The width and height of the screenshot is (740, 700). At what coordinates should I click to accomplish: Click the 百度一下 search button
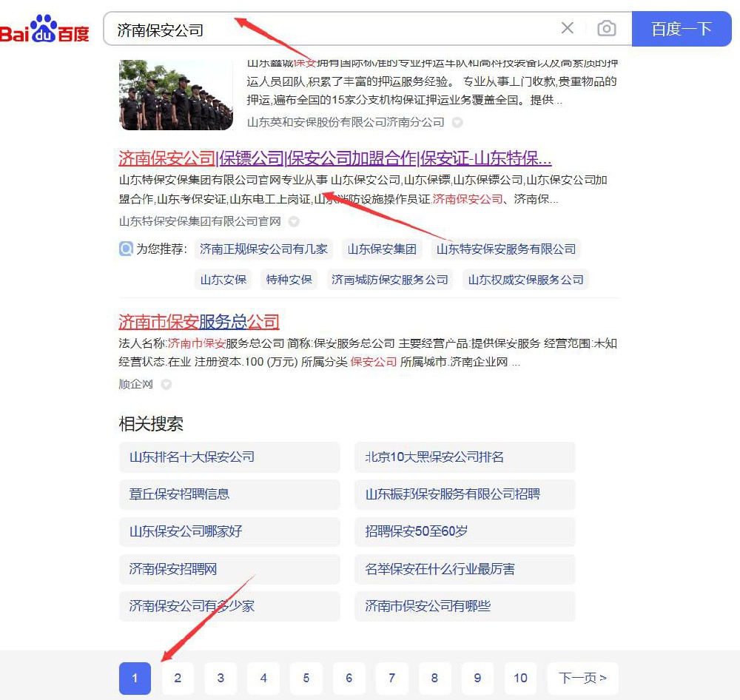[681, 29]
